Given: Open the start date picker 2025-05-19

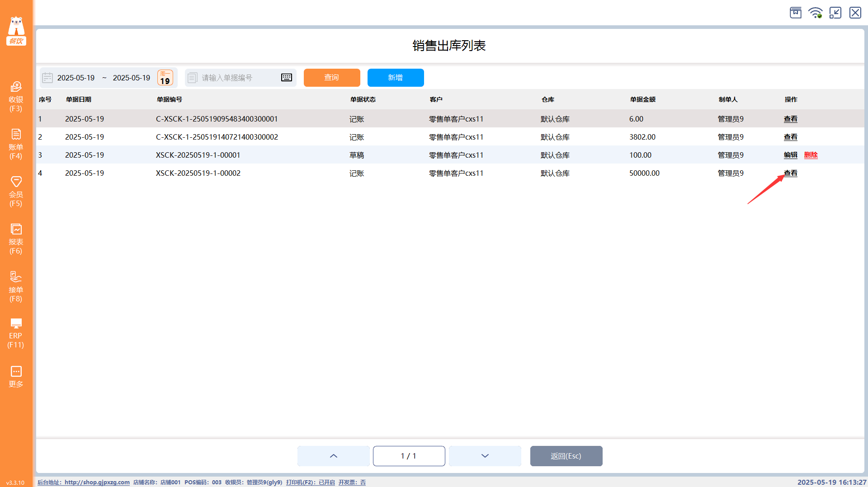Looking at the screenshot, I should coord(75,78).
